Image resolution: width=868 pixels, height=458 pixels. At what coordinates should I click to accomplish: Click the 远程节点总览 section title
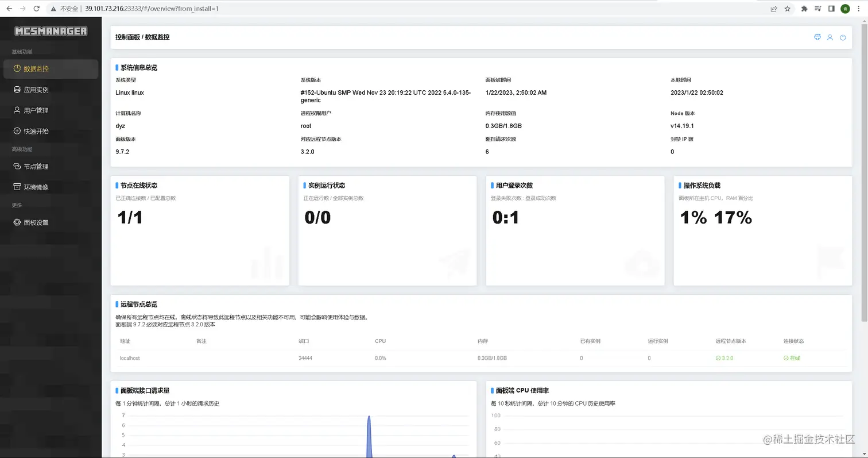138,305
